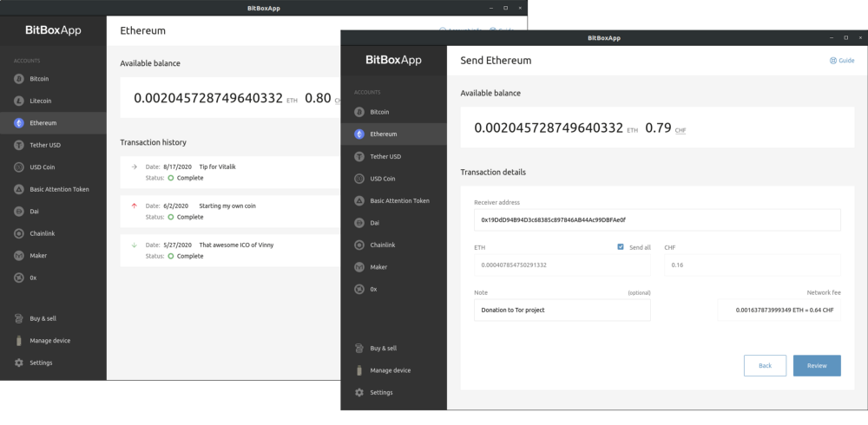The width and height of the screenshot is (868, 425).
Task: Click the Network fee value box
Action: click(x=779, y=310)
